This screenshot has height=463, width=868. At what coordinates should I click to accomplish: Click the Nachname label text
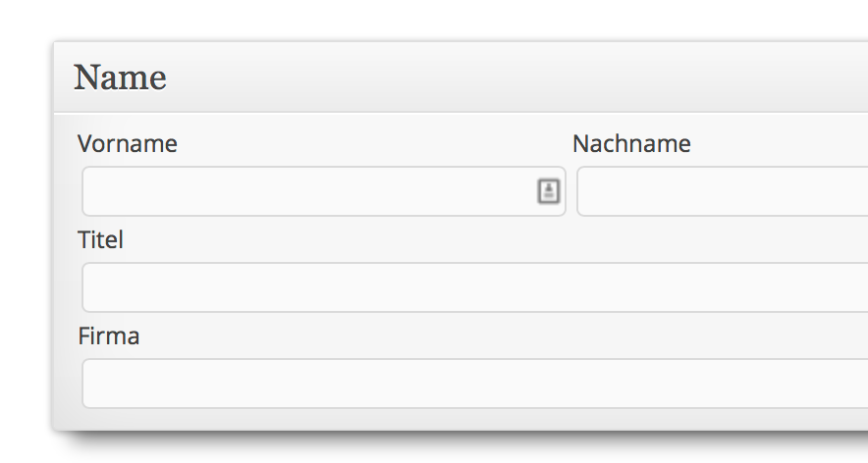click(631, 144)
